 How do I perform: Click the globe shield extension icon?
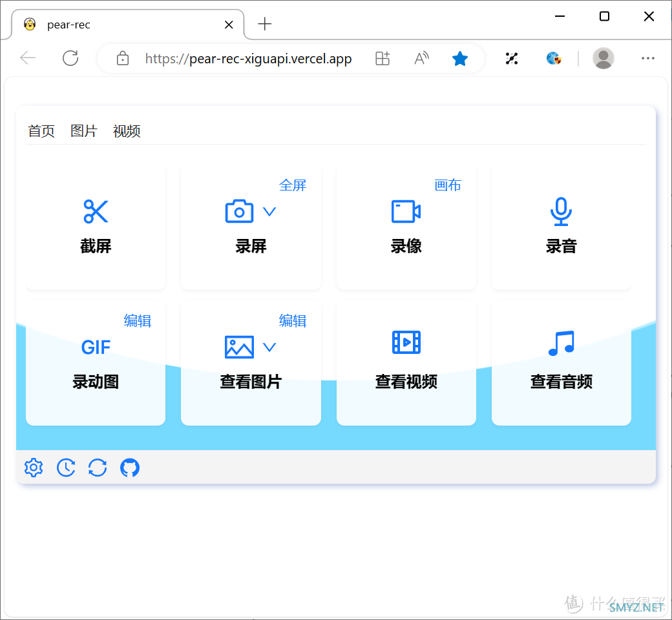tap(554, 58)
